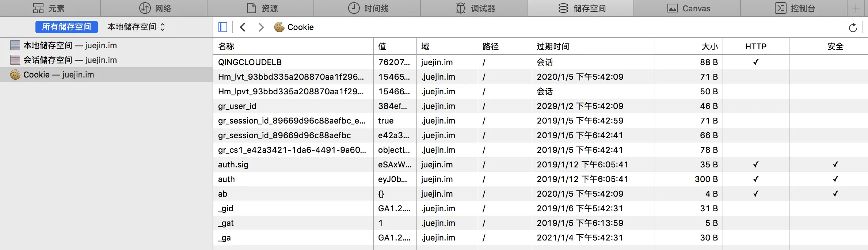
Task: Click the HTTP checkmark for auth.sig
Action: 756,164
